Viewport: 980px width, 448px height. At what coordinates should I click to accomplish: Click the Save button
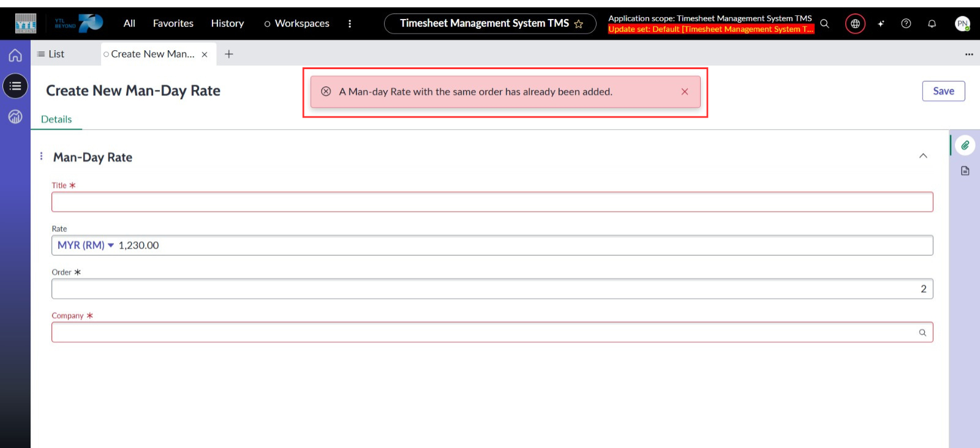[943, 91]
